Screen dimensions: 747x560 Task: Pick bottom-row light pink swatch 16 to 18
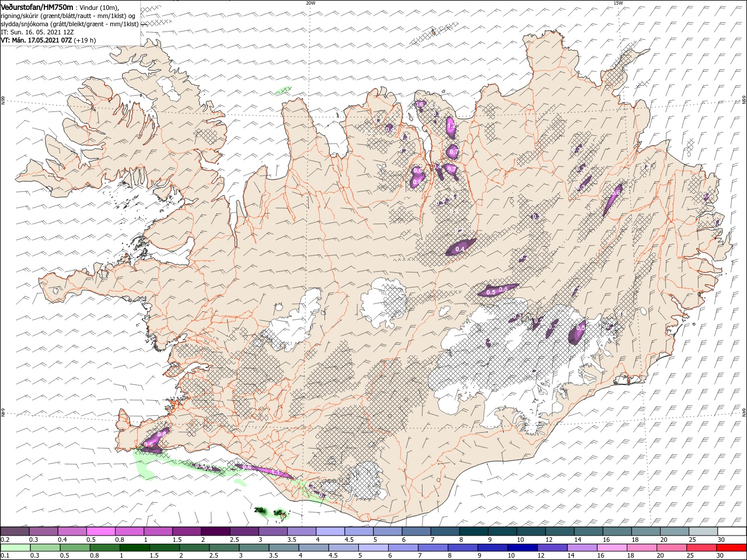point(612,548)
